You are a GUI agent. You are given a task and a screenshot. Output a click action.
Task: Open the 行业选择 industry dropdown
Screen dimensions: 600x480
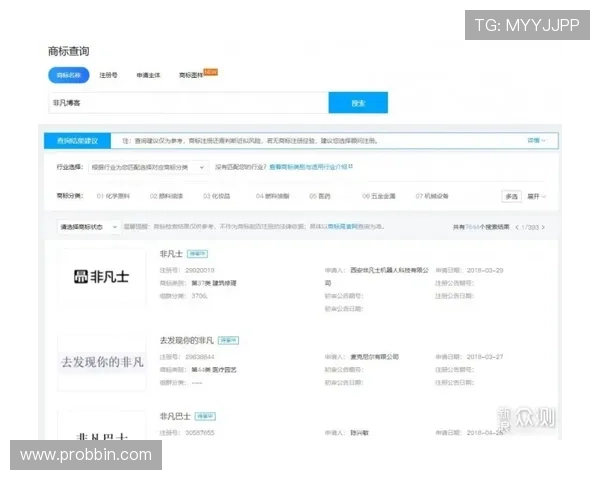(148, 167)
